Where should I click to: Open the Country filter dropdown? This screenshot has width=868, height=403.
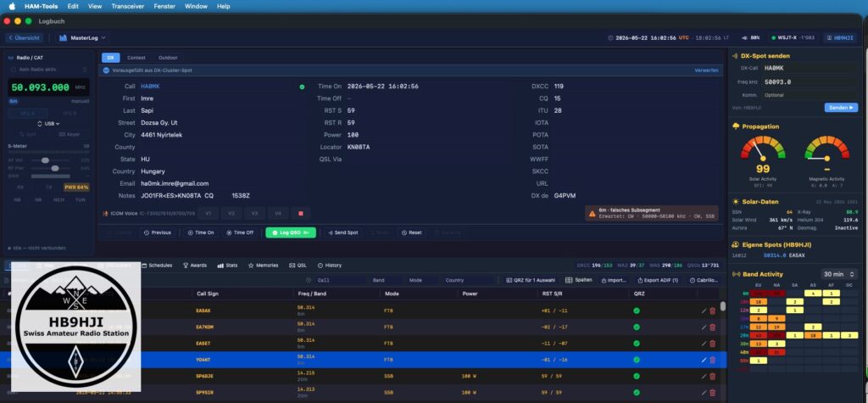(468, 281)
